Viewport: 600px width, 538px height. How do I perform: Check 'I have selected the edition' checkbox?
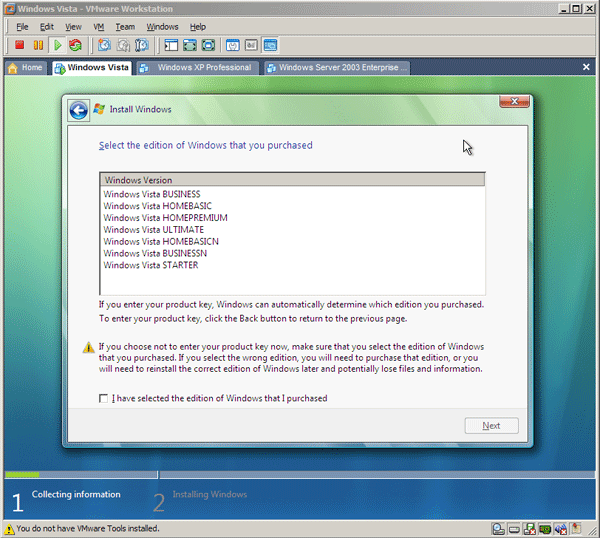103,398
